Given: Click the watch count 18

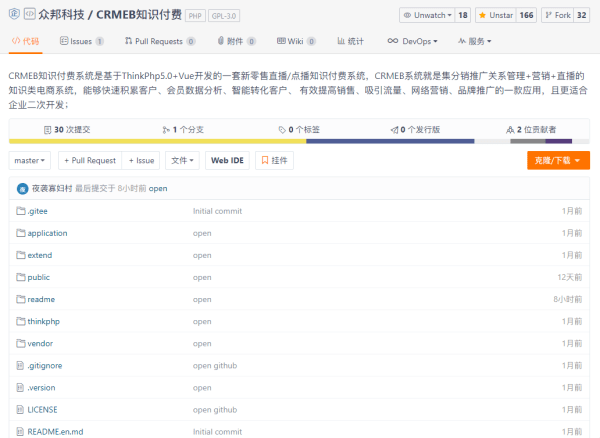Looking at the screenshot, I should pyautogui.click(x=463, y=15).
